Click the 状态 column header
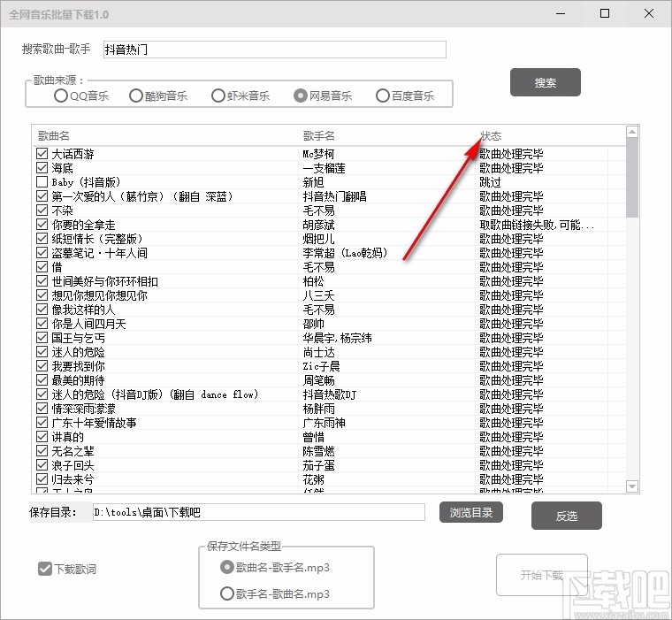 (490, 136)
